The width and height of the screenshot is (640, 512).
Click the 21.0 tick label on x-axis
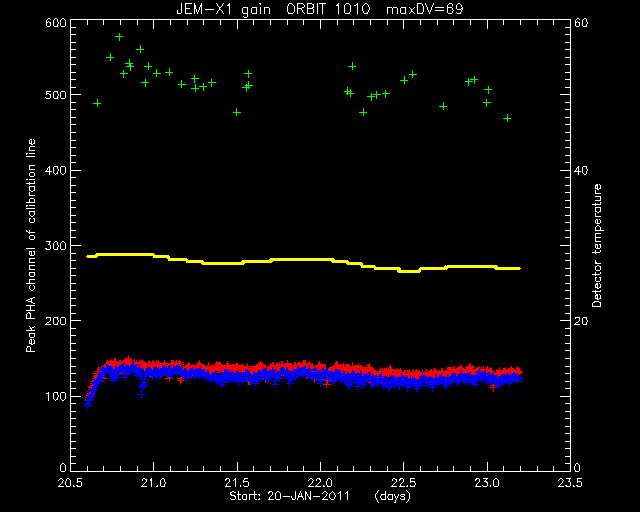click(x=153, y=483)
